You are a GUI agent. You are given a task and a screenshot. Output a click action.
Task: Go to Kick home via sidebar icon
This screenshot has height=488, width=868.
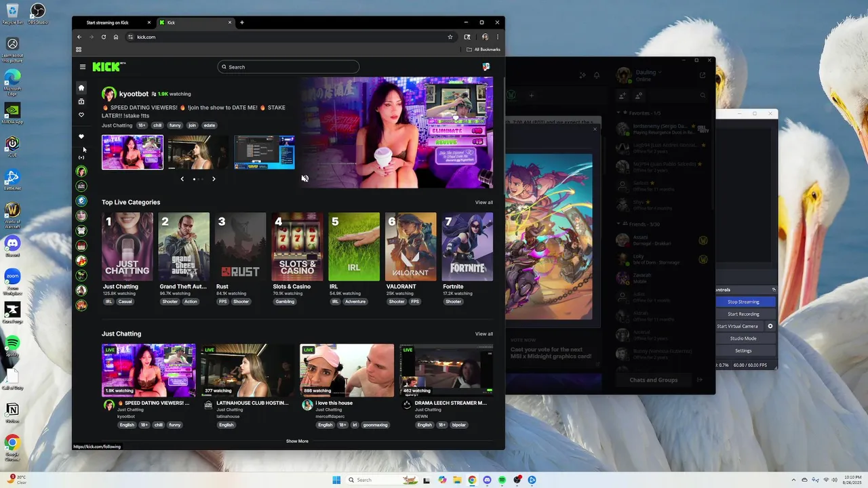pyautogui.click(x=81, y=87)
